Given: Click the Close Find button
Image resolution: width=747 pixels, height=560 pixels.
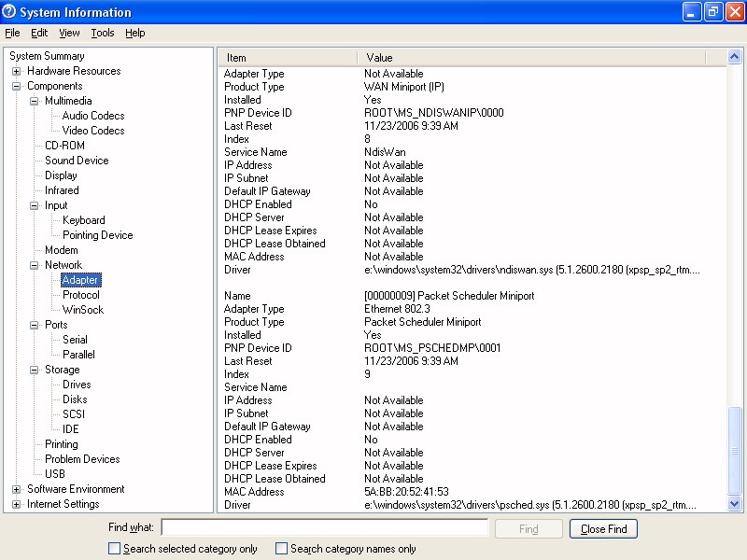Looking at the screenshot, I should 603,529.
